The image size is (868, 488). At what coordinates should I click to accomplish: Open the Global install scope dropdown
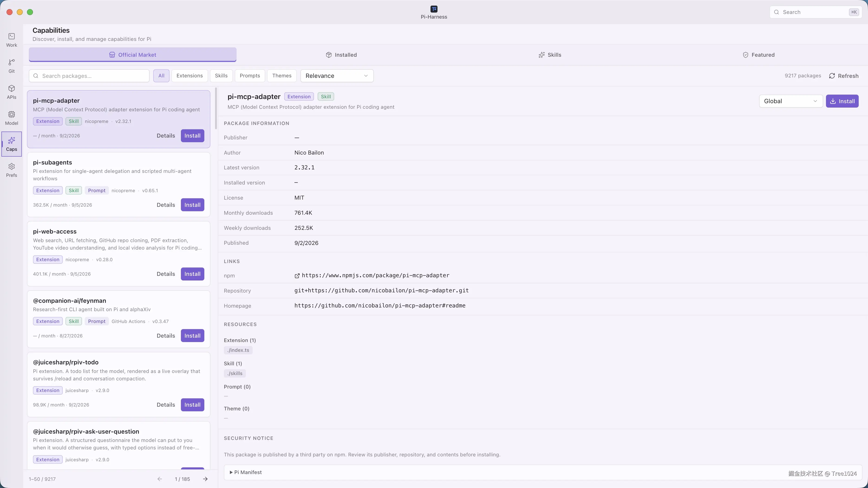[x=790, y=101]
